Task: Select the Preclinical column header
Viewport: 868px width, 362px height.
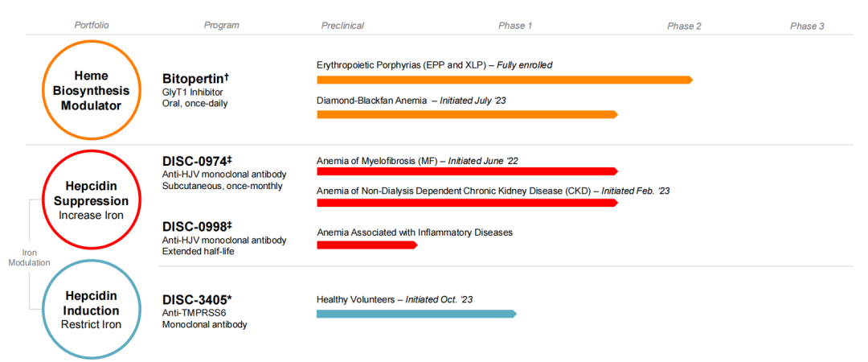Action: [x=342, y=26]
